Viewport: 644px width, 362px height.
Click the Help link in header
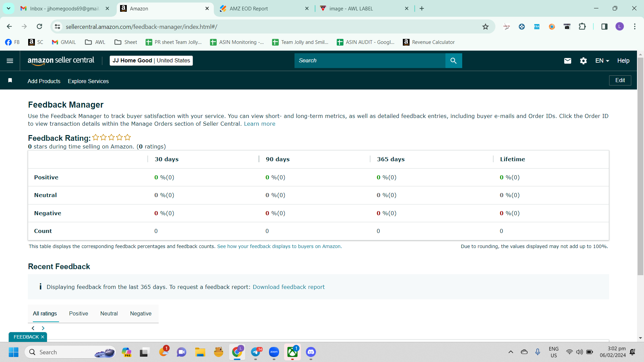[x=623, y=61]
